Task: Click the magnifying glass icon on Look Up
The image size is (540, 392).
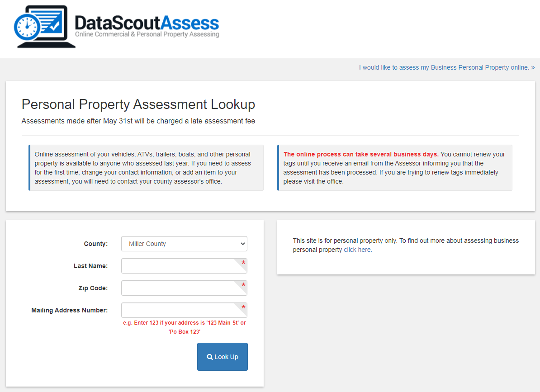Action: pos(209,357)
